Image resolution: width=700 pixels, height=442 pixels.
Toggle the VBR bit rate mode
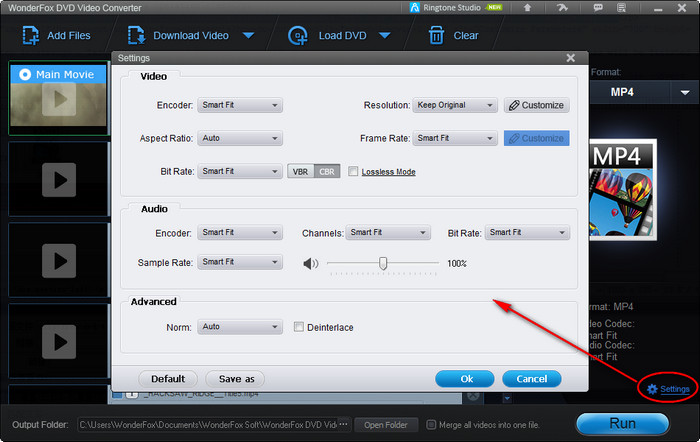point(300,171)
